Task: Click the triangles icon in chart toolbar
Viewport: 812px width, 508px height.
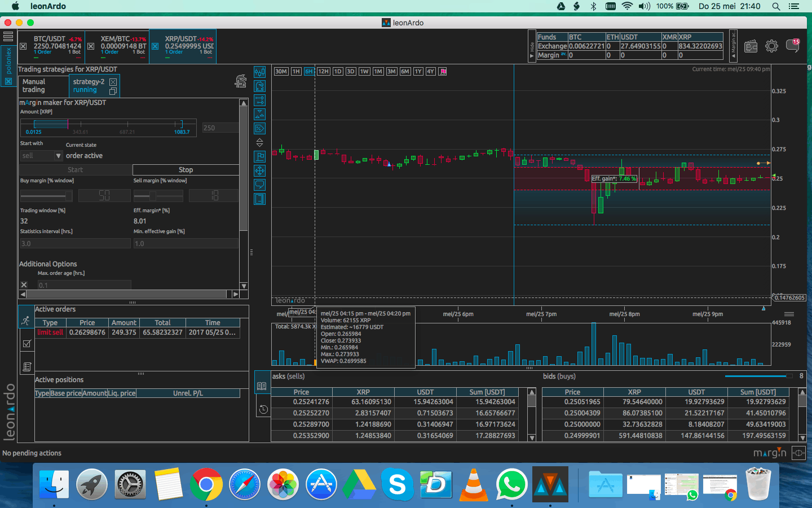Action: point(259,115)
